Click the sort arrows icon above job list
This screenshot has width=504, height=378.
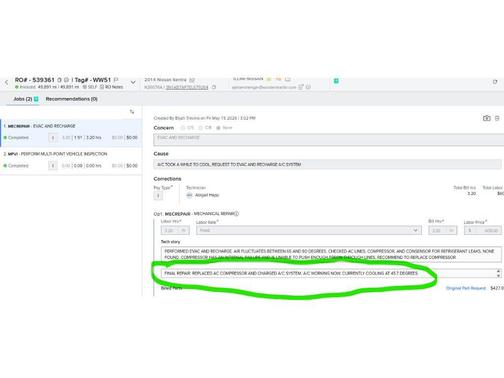point(132,112)
